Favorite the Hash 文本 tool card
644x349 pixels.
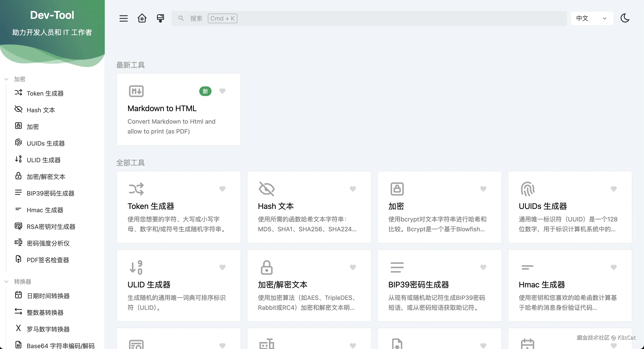[353, 189]
